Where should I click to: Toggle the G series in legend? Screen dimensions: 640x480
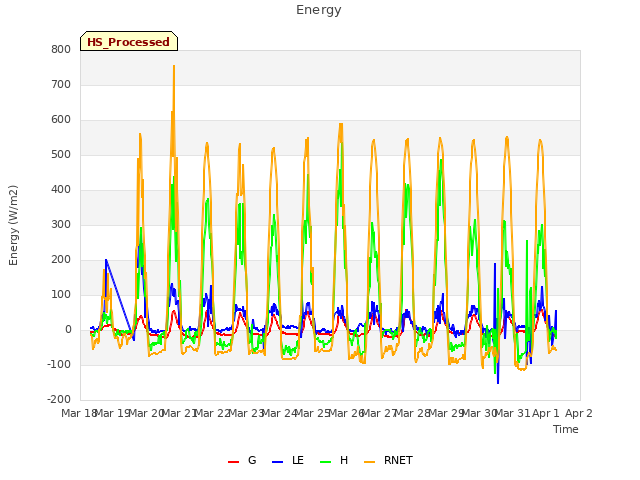[242, 460]
